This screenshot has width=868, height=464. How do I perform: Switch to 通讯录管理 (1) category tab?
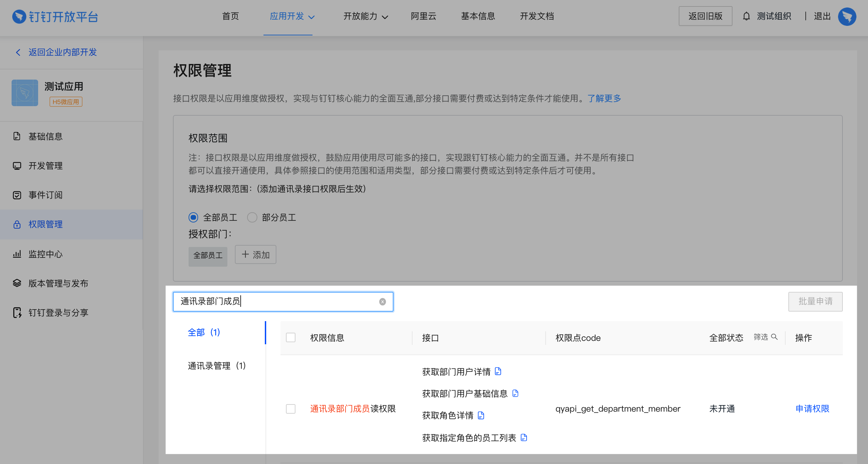click(216, 366)
